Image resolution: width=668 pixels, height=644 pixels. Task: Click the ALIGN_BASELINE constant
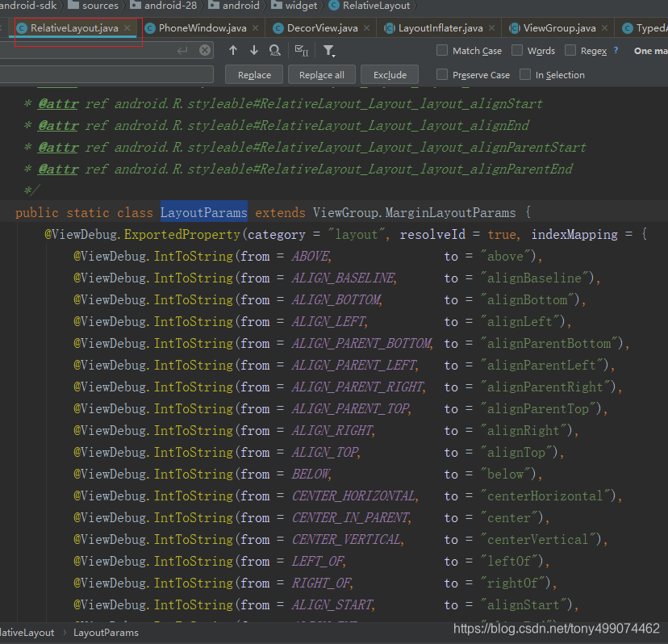tap(343, 278)
